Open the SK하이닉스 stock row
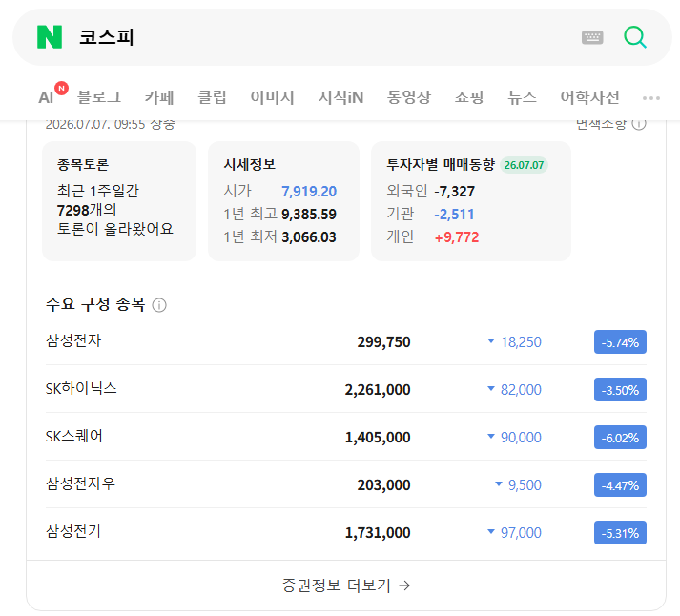680x616 pixels. [x=346, y=389]
